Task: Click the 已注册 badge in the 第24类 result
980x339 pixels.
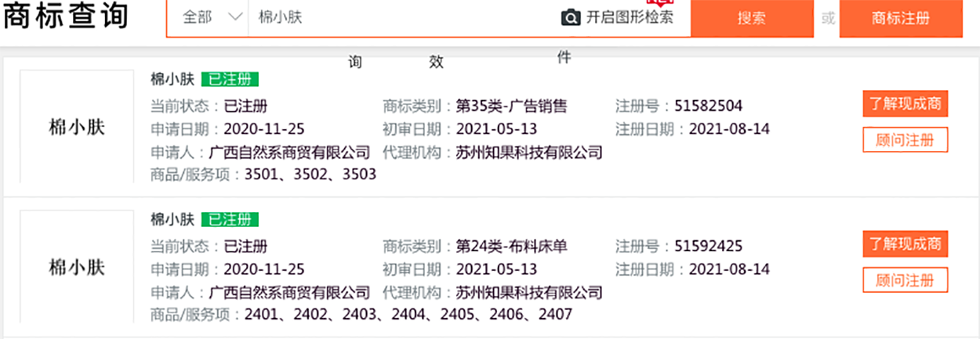Action: pyautogui.click(x=230, y=219)
